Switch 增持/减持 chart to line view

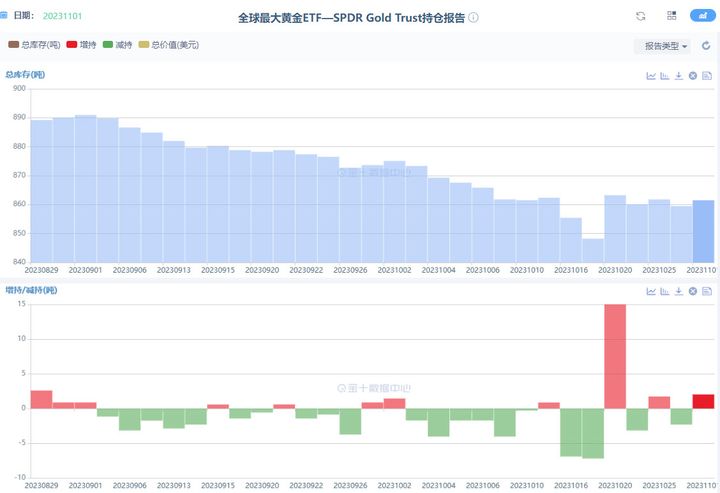(651, 291)
